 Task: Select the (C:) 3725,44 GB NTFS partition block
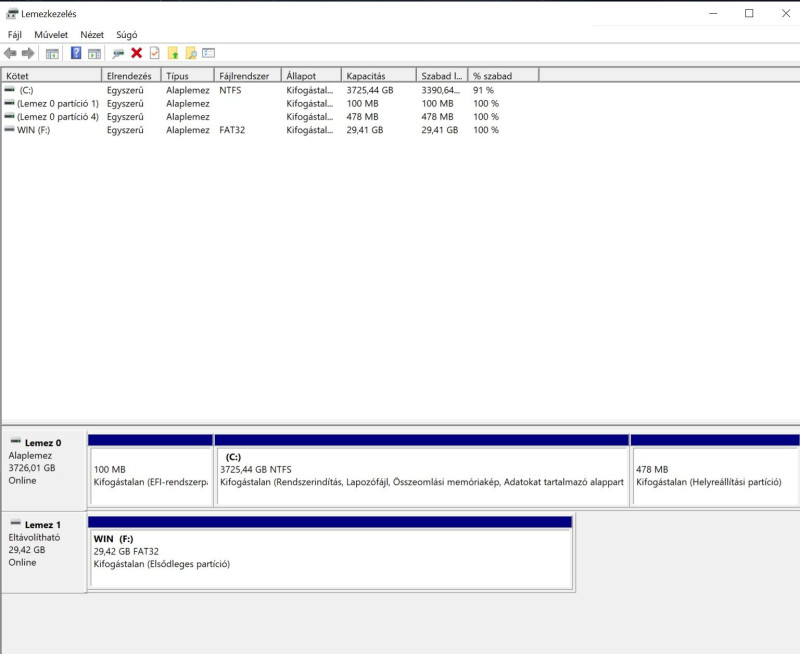(x=422, y=470)
